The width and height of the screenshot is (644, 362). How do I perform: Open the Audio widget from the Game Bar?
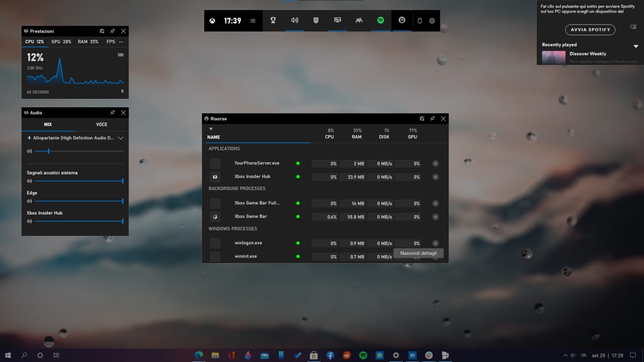click(x=295, y=20)
